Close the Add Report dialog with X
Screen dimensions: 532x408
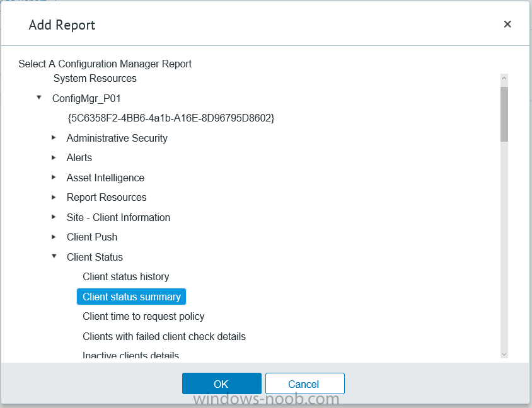tap(507, 24)
